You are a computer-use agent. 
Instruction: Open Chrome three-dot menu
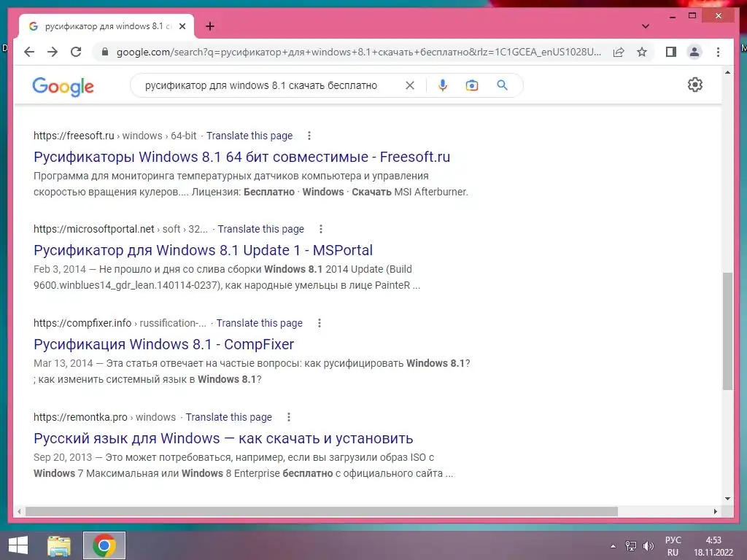click(718, 52)
